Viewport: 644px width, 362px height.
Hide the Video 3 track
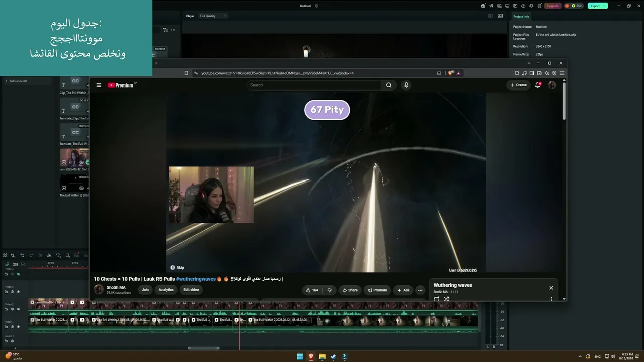coord(18,292)
